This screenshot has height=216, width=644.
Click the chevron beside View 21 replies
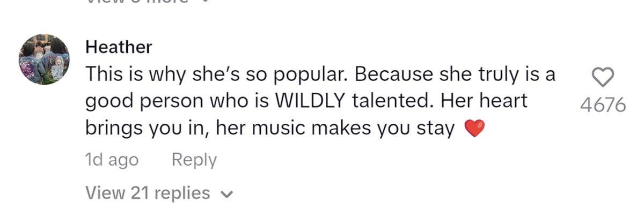(x=227, y=193)
